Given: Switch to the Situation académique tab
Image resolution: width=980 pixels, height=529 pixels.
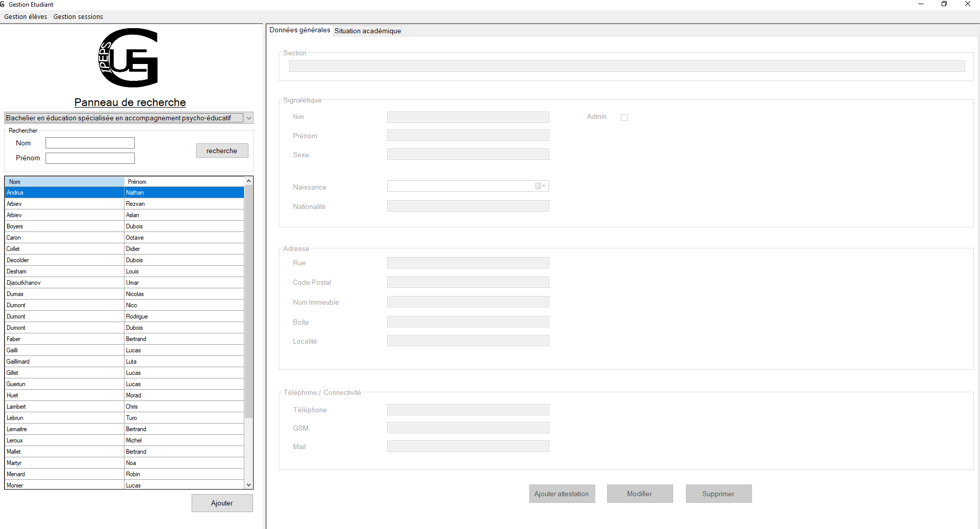Looking at the screenshot, I should 367,31.
